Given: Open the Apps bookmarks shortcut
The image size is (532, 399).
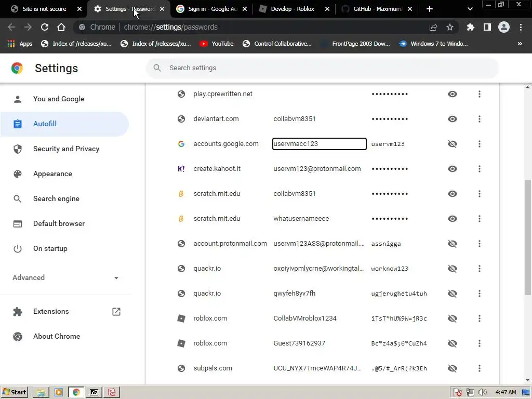Looking at the screenshot, I should (x=20, y=44).
